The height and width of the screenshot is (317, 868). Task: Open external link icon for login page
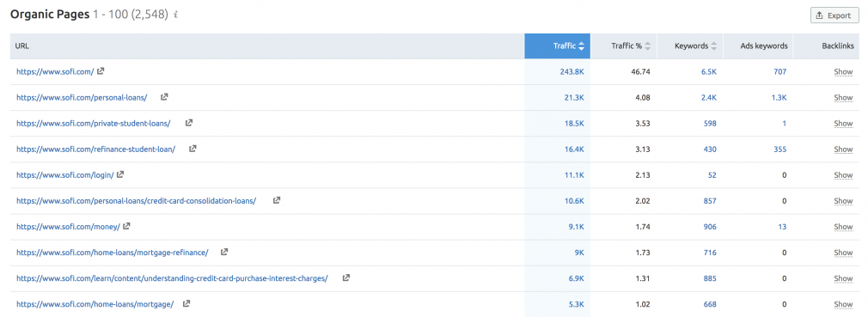pyautogui.click(x=120, y=174)
